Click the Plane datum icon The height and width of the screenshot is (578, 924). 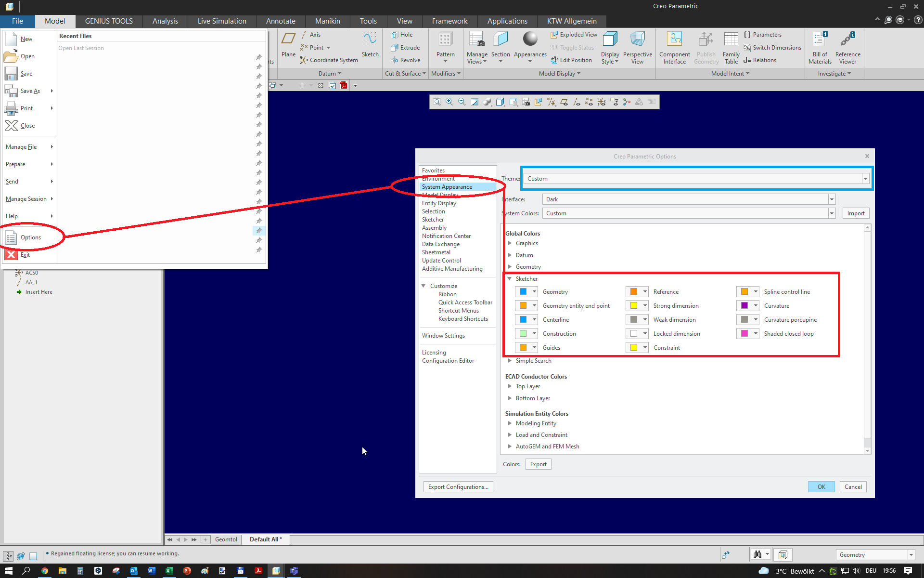coord(288,39)
